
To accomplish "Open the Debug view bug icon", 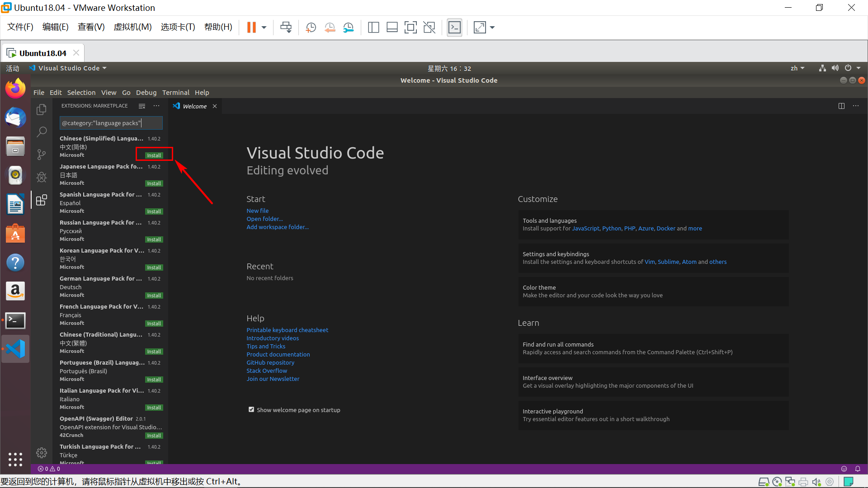I will pyautogui.click(x=41, y=177).
